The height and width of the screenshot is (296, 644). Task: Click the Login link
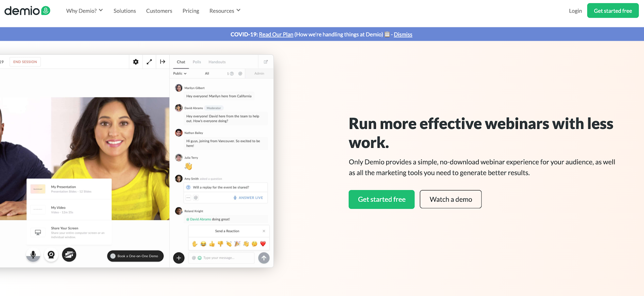(x=576, y=11)
